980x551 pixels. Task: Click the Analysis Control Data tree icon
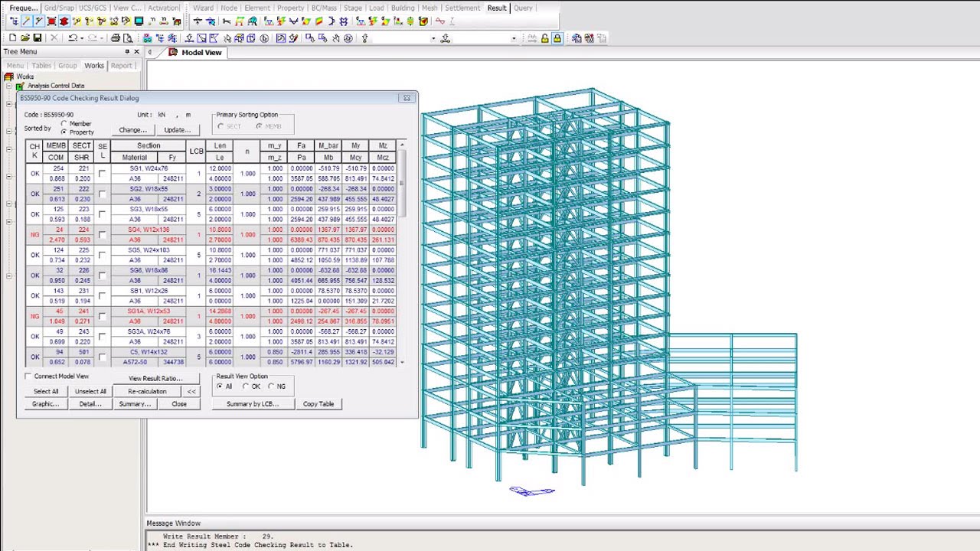click(x=20, y=86)
